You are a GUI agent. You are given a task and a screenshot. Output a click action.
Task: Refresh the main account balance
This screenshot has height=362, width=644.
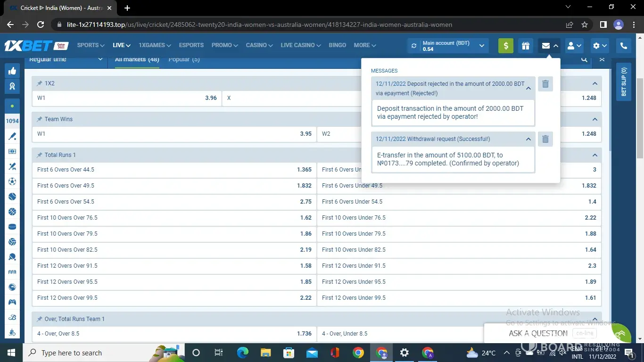[414, 46]
